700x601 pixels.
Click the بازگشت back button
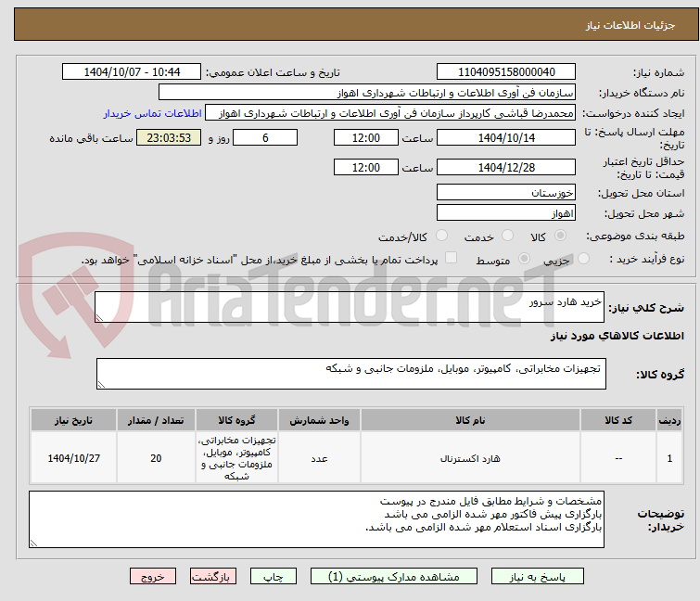(x=213, y=577)
